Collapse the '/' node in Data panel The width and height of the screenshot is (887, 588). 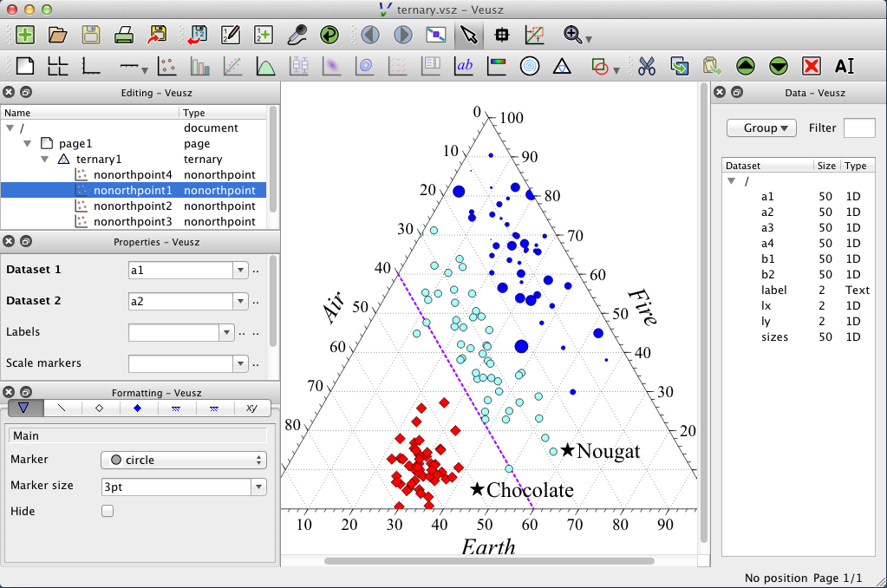tap(732, 181)
